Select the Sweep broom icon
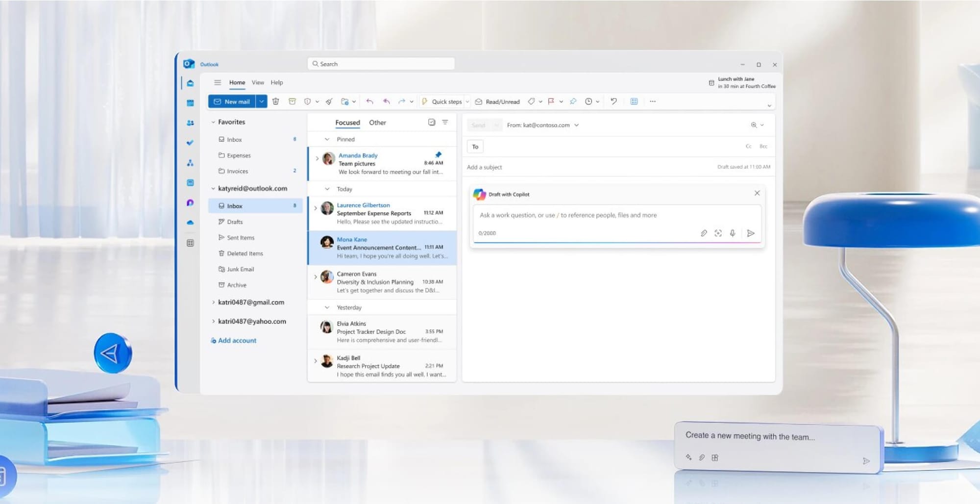Screen dimensions: 980x504 click(329, 101)
